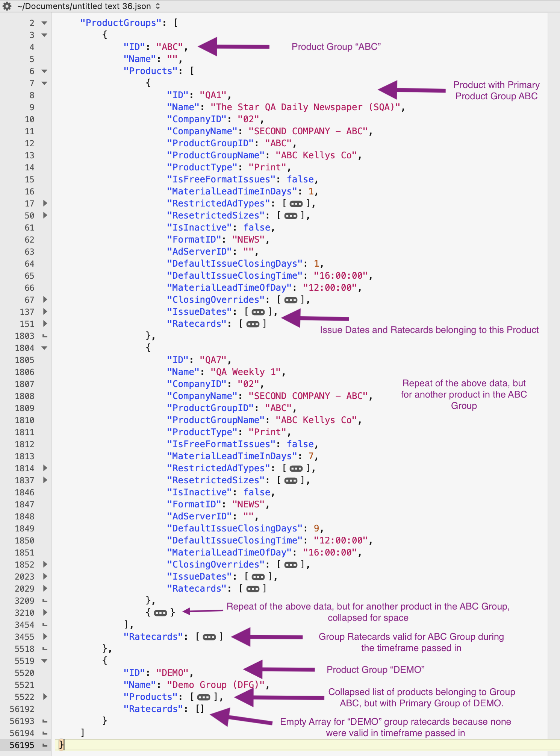Collapse the ProductGroups array at line 2
The width and height of the screenshot is (560, 756).
click(x=44, y=23)
